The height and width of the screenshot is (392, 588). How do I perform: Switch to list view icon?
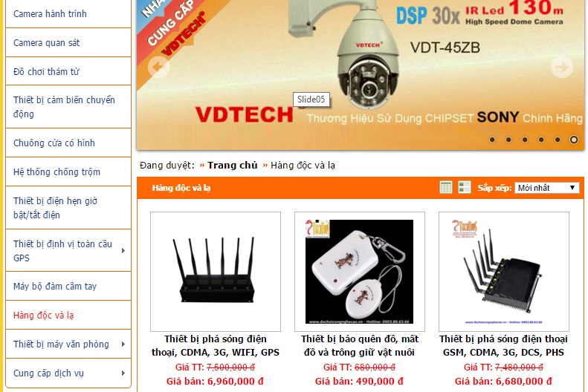point(465,187)
